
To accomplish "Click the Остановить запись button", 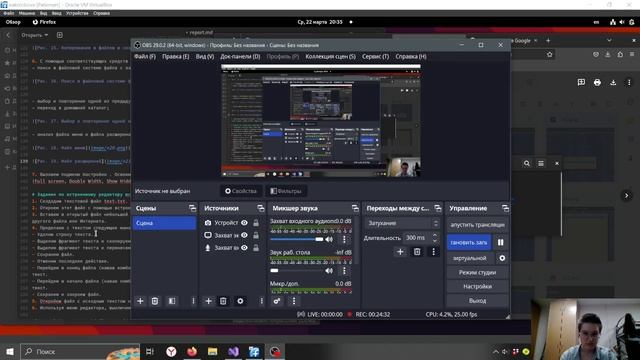I will (x=469, y=242).
